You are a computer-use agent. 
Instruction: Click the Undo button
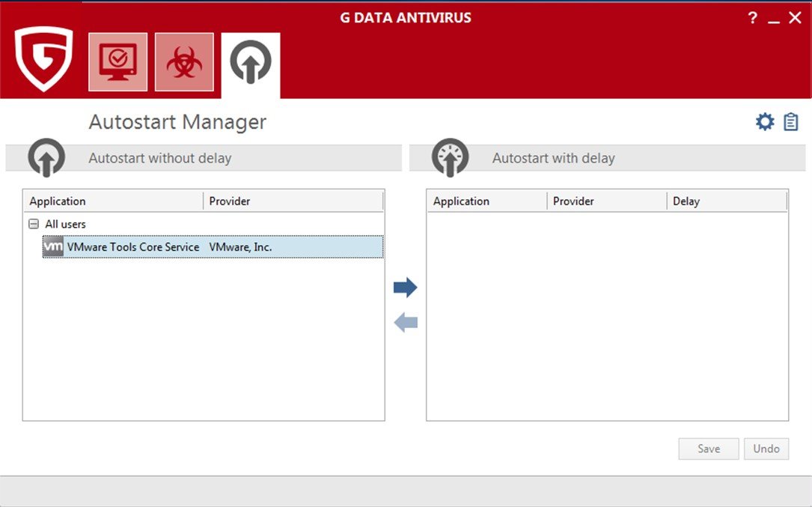pyautogui.click(x=766, y=449)
